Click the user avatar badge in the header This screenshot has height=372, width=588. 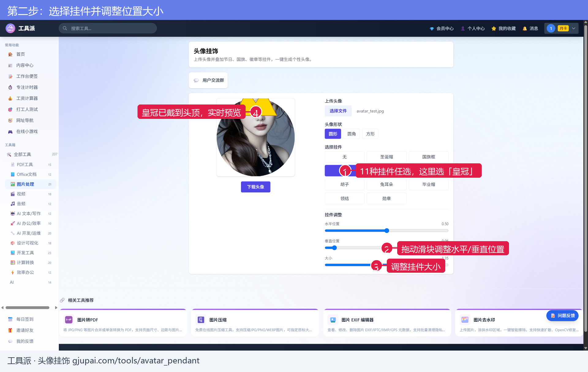point(551,28)
